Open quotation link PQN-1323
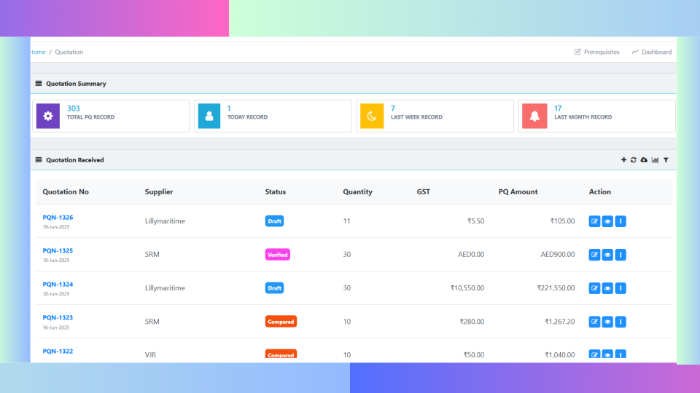Screen dimensions: 700x393 [58, 318]
